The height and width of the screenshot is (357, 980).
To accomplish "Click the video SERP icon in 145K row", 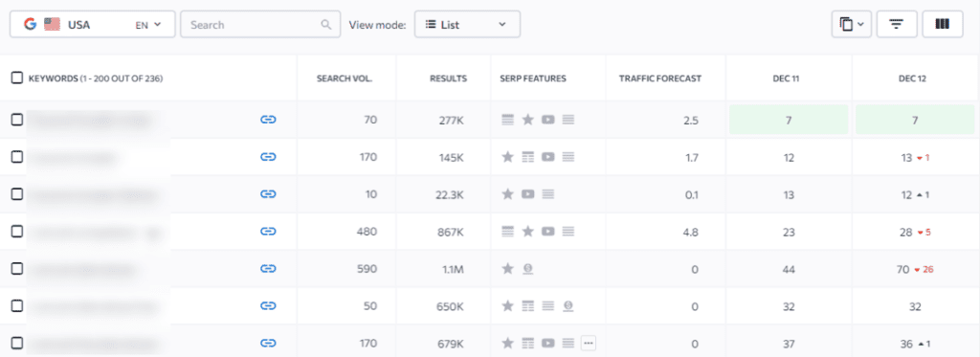I will (x=548, y=157).
